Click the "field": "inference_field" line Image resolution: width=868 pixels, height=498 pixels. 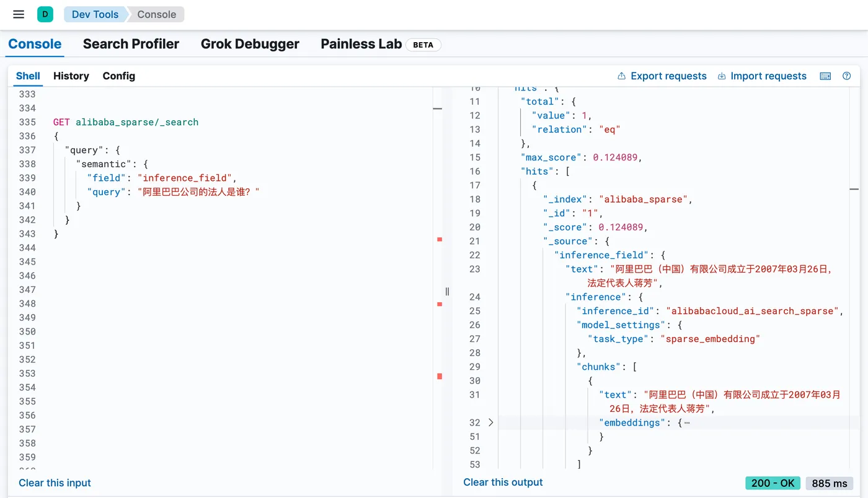[162, 178]
